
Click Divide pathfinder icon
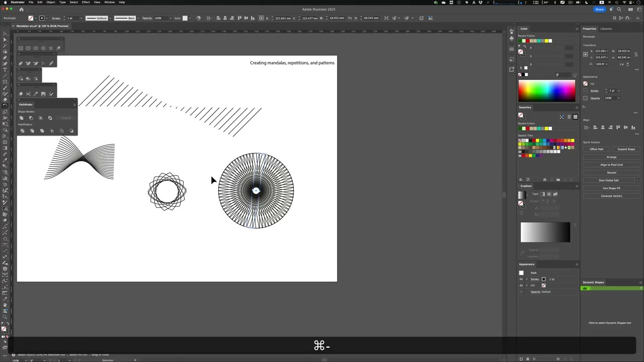22,131
